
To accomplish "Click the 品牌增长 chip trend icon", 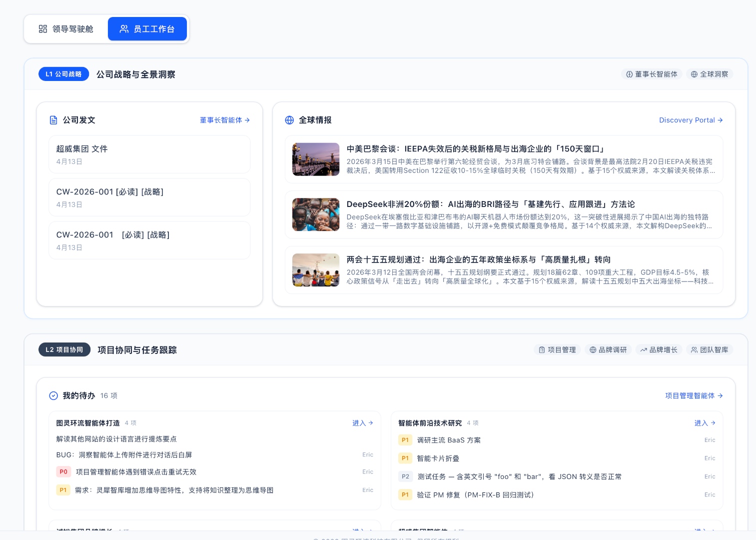I will pyautogui.click(x=644, y=350).
